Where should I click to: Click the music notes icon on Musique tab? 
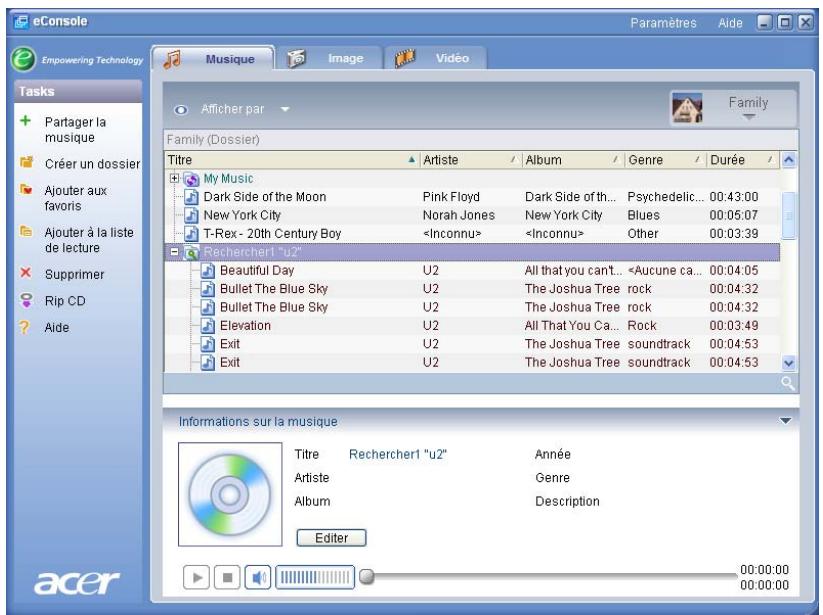172,59
